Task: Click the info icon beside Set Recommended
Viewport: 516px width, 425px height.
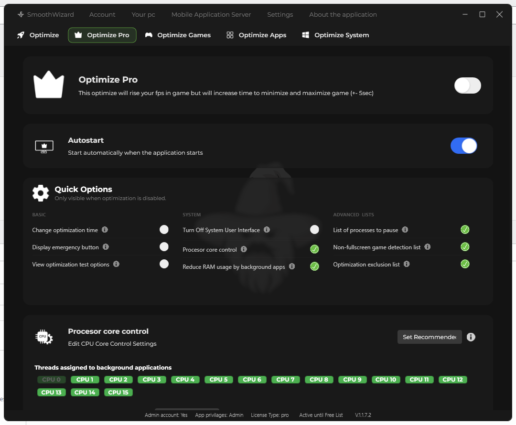Action: pos(471,337)
